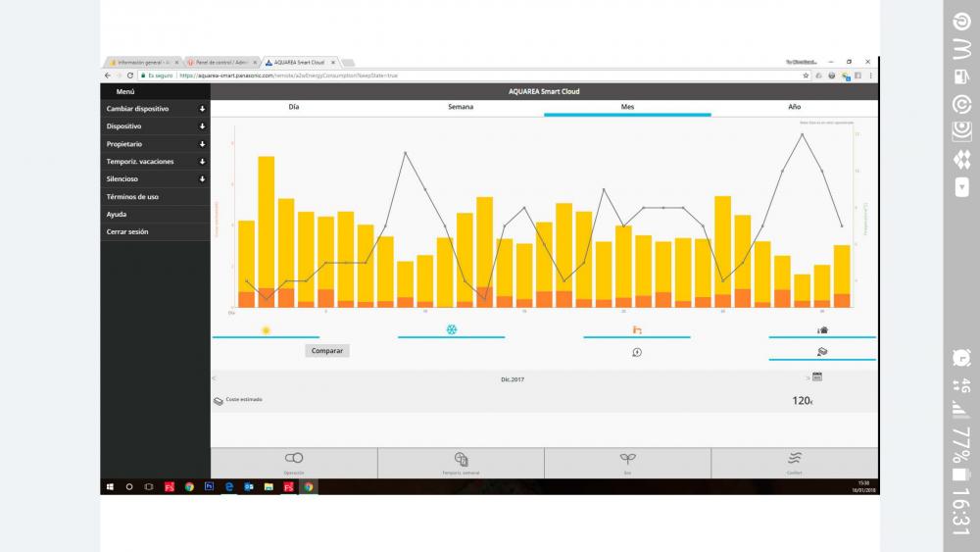
Task: Open Cortana search circle in taskbar
Action: (x=129, y=487)
